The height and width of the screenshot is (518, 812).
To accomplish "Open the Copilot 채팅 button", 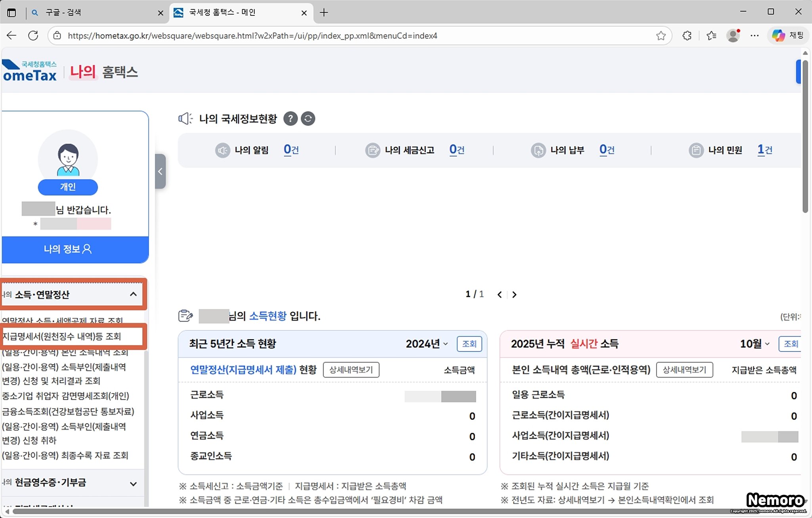I will (x=788, y=36).
